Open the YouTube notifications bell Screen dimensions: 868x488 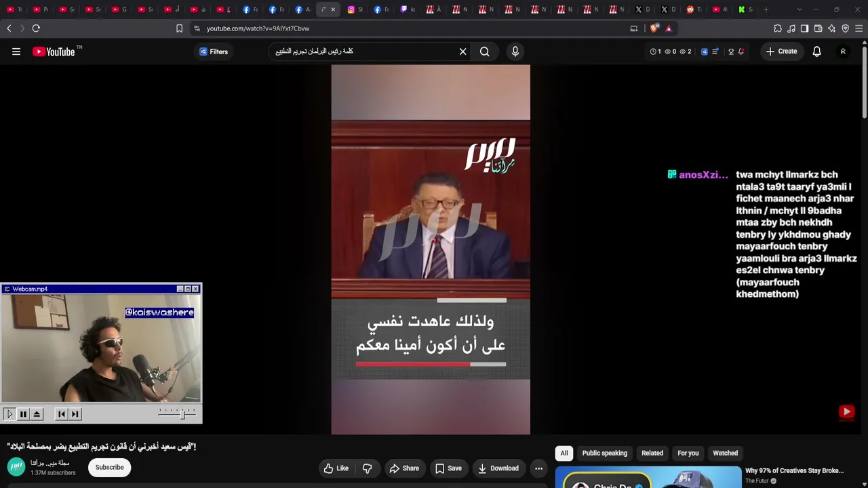coord(817,52)
